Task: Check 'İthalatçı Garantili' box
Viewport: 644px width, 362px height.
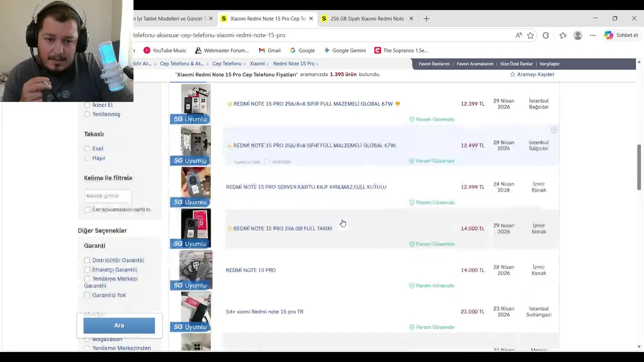Action: pyautogui.click(x=87, y=269)
